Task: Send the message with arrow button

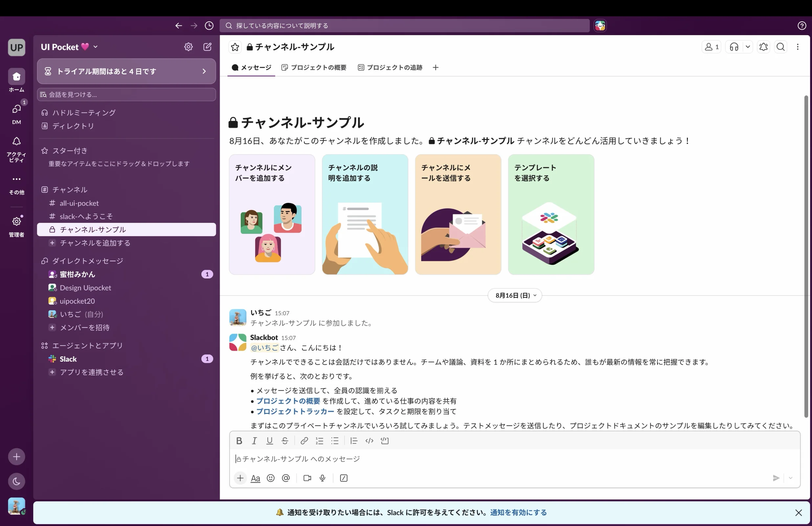Action: tap(776, 478)
